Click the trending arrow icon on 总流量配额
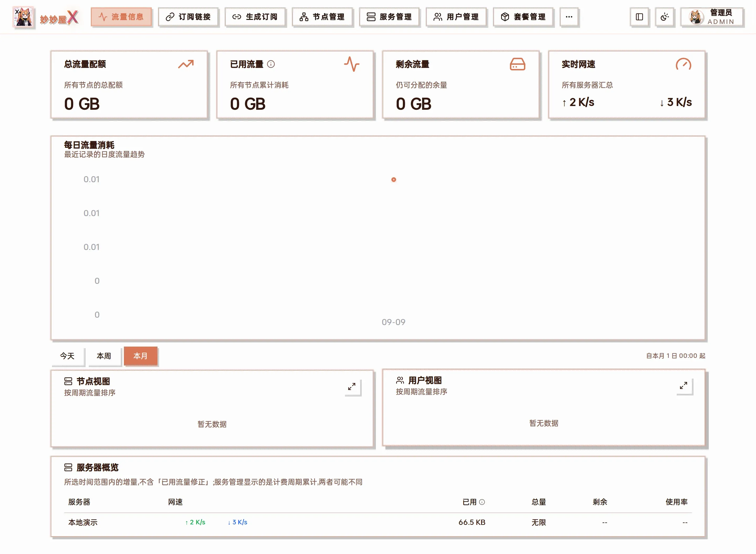This screenshot has width=756, height=554. [186, 64]
